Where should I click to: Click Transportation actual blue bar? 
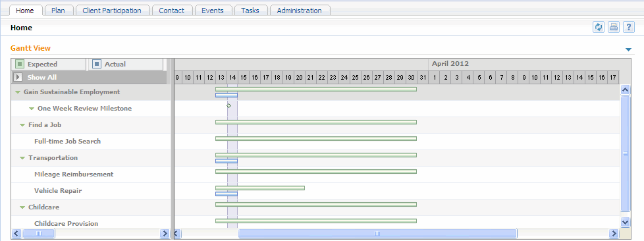pyautogui.click(x=227, y=161)
